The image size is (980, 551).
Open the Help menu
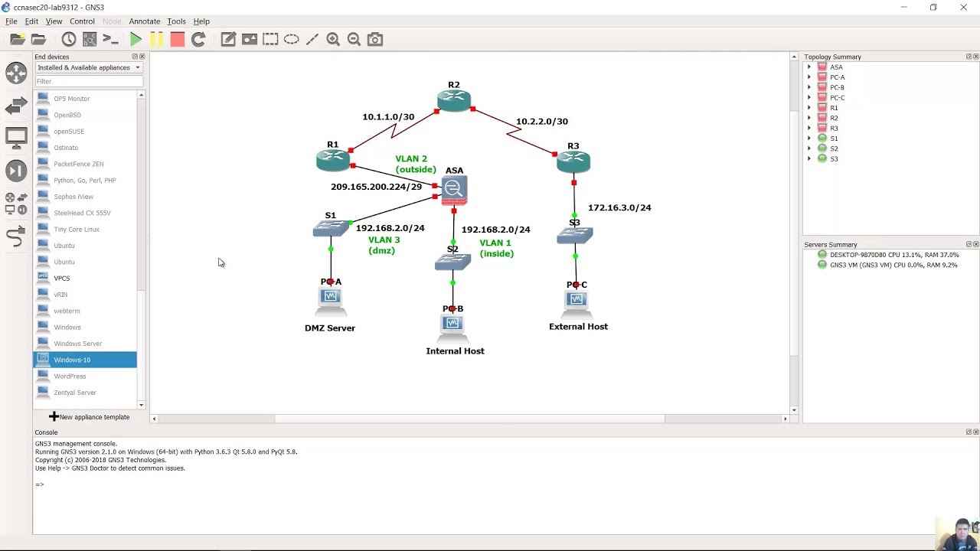click(201, 21)
